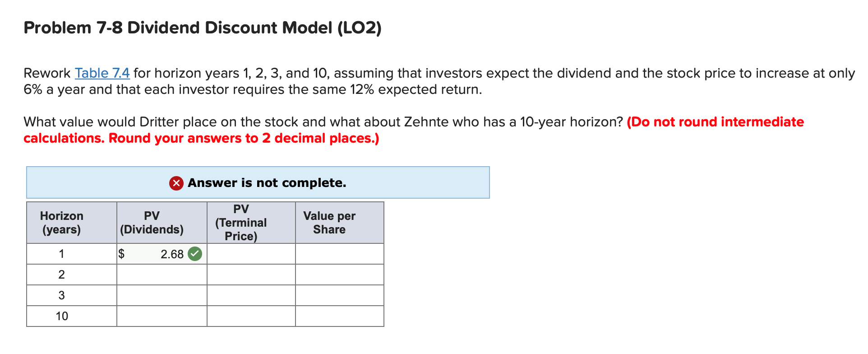Click the PV Terminal Price cell for year 1
Screen dimensions: 868x354
250,254
